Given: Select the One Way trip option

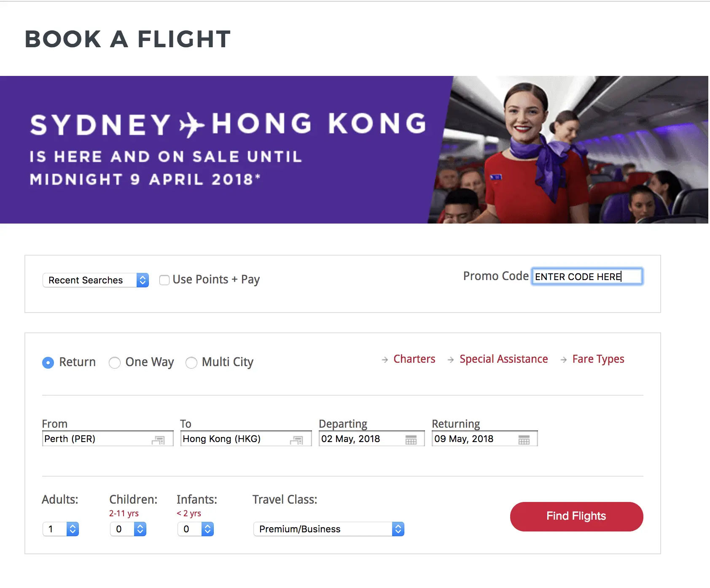Looking at the screenshot, I should pyautogui.click(x=114, y=362).
